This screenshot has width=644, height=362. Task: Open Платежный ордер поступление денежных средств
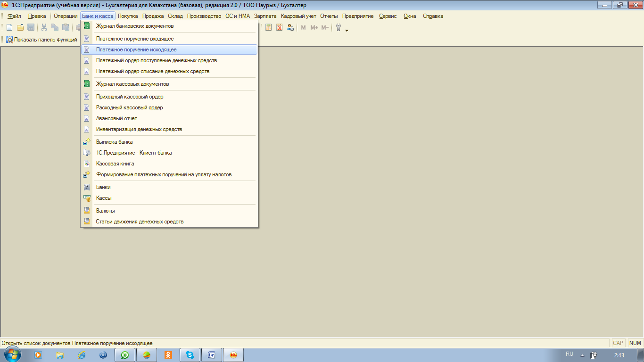[169, 60]
